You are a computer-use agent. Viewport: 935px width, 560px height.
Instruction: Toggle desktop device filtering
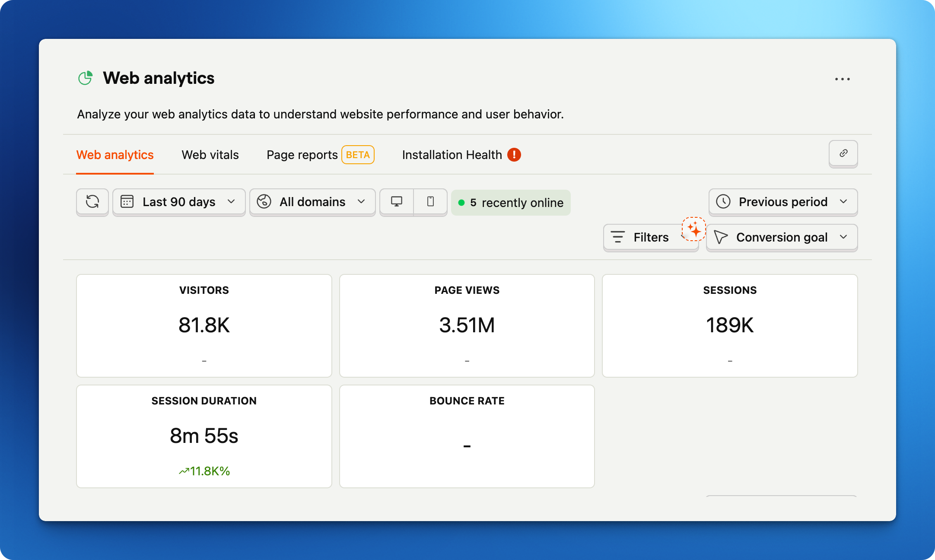[397, 202]
